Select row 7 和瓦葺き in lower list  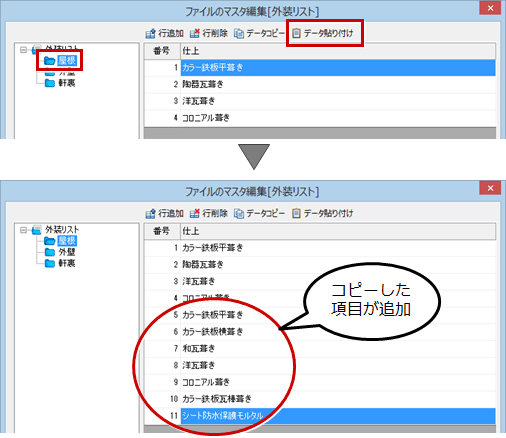pos(320,348)
